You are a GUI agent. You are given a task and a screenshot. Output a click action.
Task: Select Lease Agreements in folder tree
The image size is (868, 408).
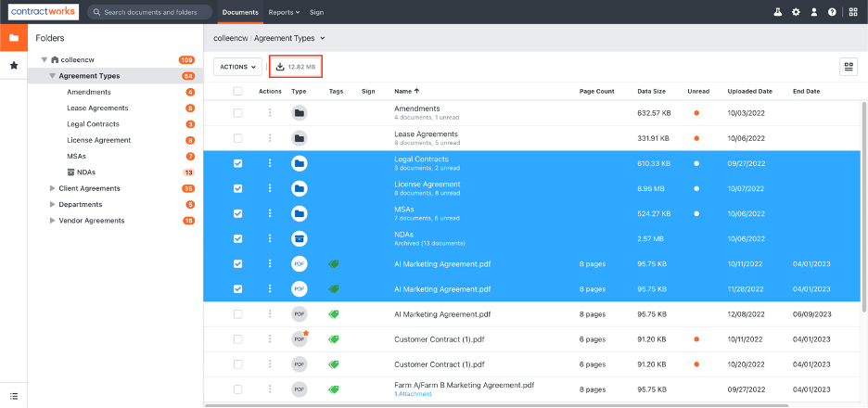coord(97,108)
